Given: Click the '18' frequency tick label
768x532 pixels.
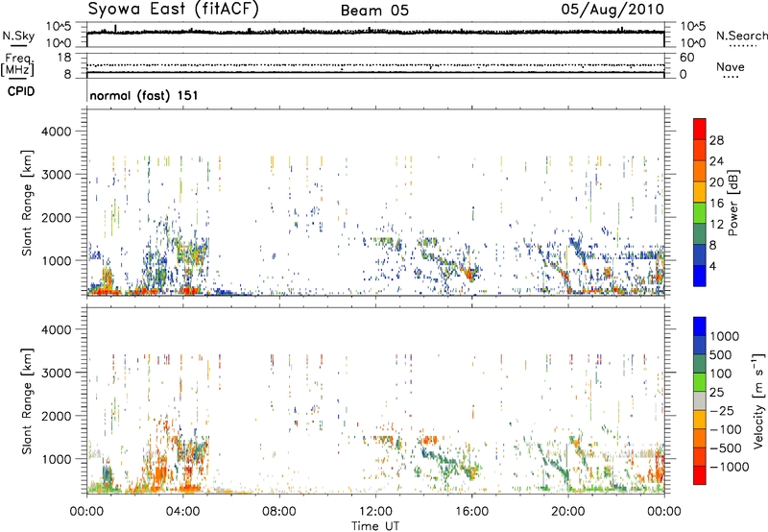Looking at the screenshot, I should 64,58.
